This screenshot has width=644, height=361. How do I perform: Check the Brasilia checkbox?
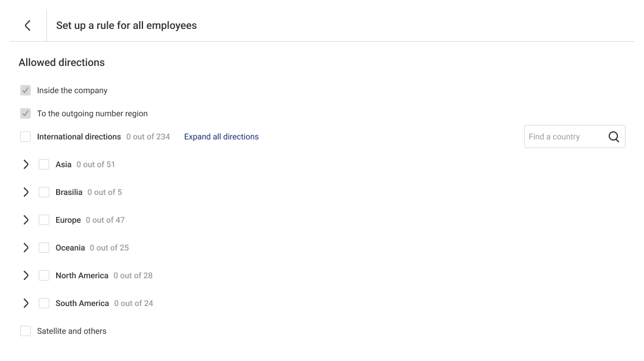[x=44, y=193]
